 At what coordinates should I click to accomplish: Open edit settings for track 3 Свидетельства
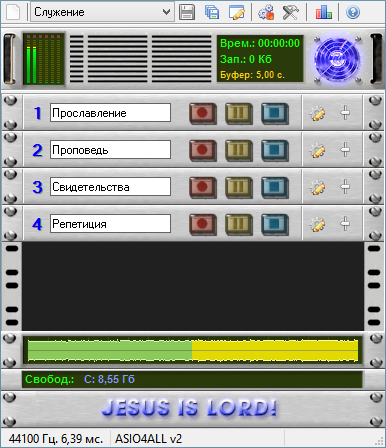click(317, 188)
